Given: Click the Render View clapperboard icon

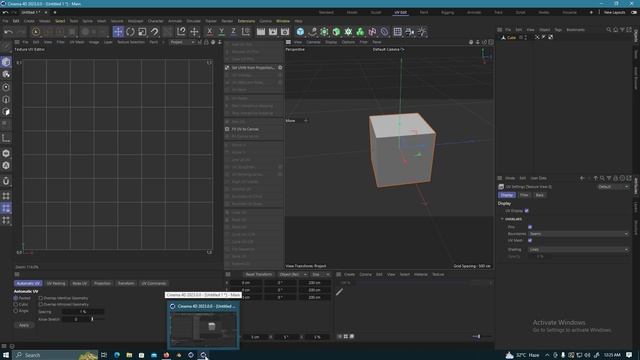Looking at the screenshot, I should coord(261,31).
